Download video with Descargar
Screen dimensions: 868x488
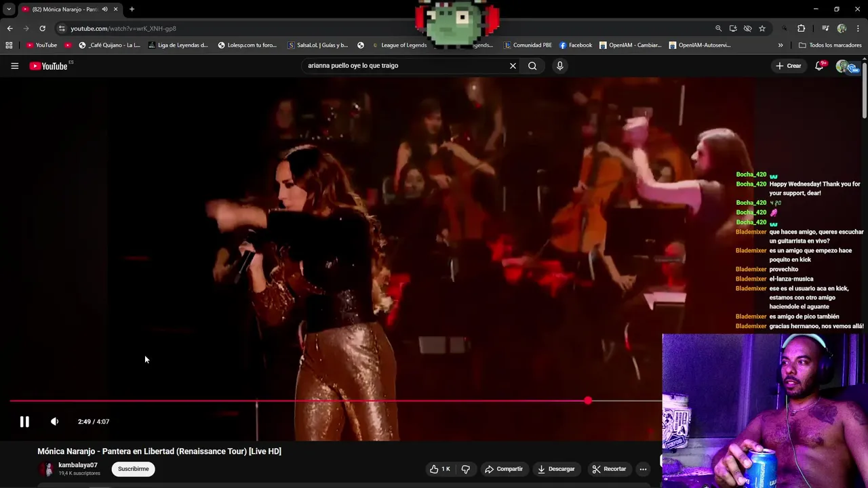(556, 469)
